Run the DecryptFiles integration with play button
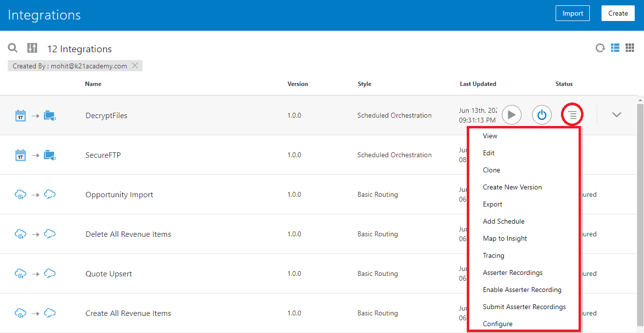The height and width of the screenshot is (333, 644). [x=512, y=115]
